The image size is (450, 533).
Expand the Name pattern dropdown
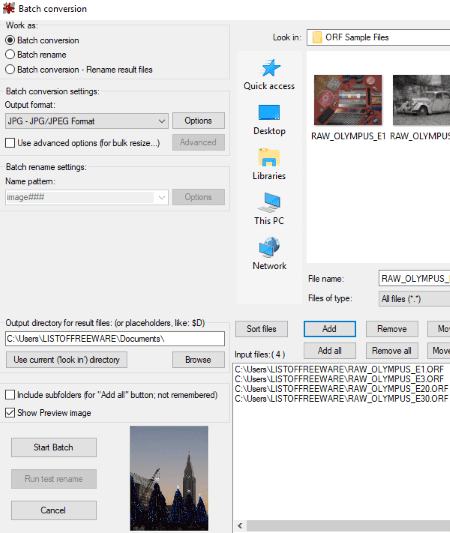(162, 197)
